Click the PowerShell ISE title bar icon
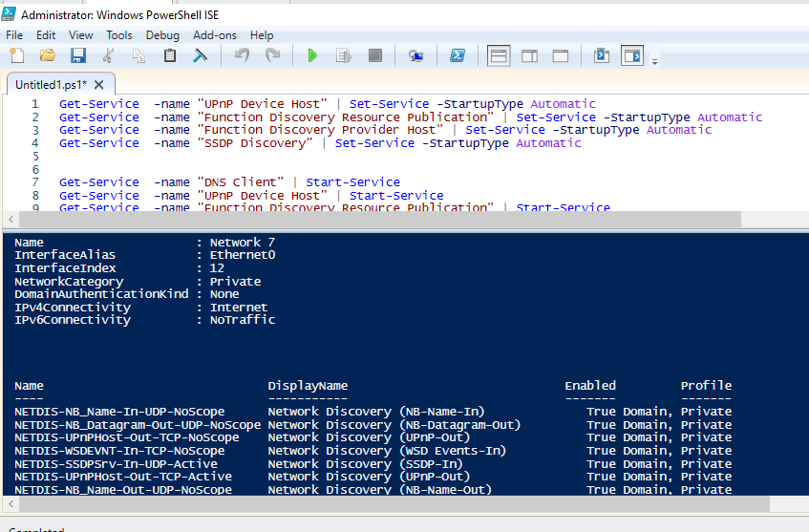The width and height of the screenshot is (809, 532). pos(9,14)
